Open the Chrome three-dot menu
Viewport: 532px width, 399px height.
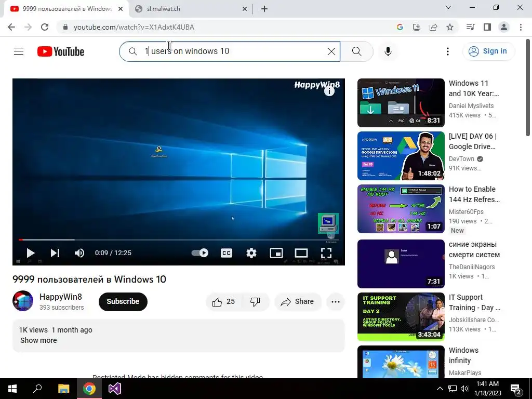(x=521, y=27)
